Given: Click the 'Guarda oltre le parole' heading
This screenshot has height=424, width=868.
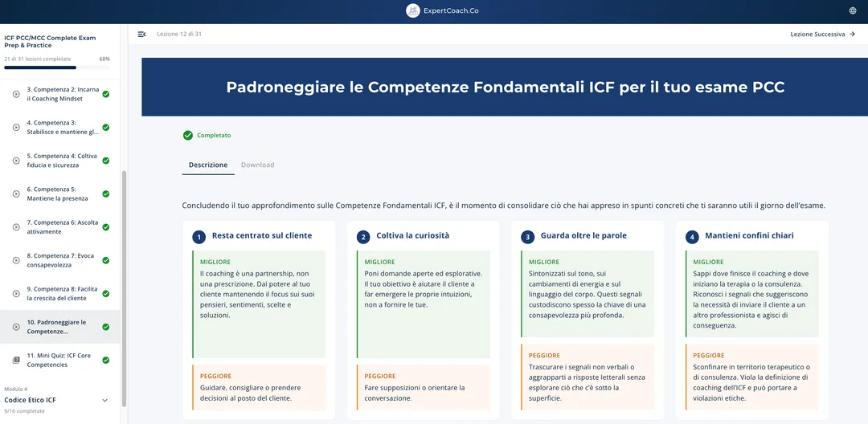Looking at the screenshot, I should coord(583,235).
